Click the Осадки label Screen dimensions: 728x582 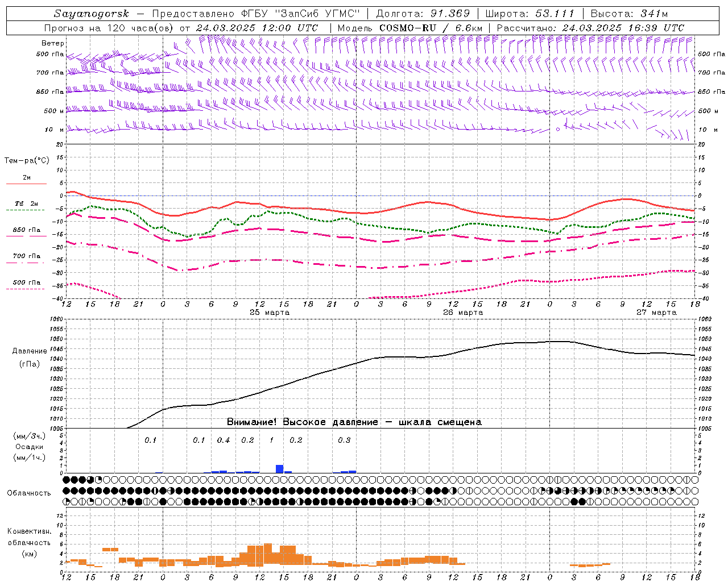(30, 447)
